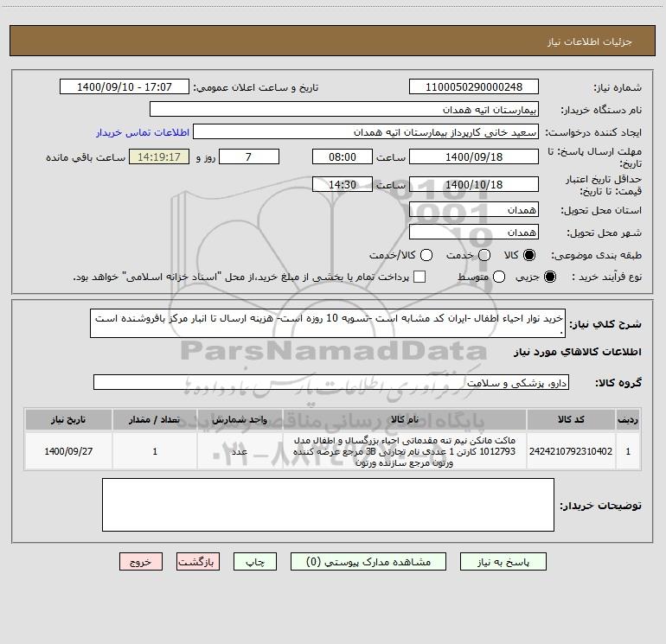The image size is (666, 644).
Task: Click the unit cell عدد
Action: (x=240, y=451)
